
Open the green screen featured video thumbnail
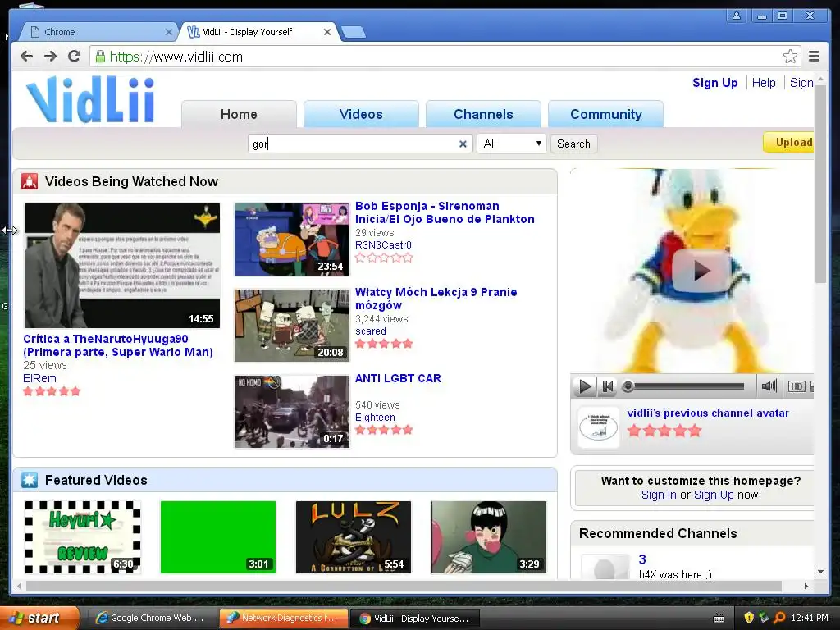coord(218,537)
